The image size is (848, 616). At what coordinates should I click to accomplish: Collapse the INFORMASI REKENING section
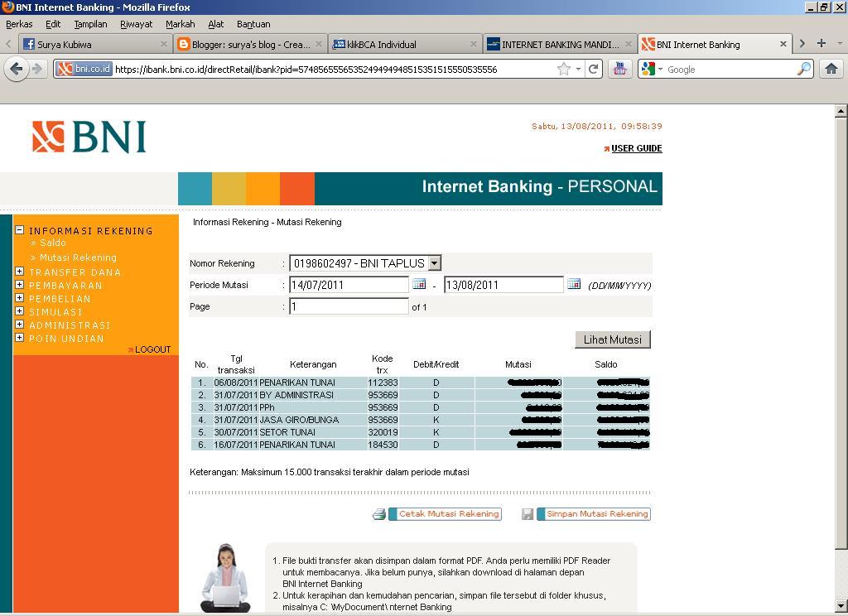pos(20,230)
